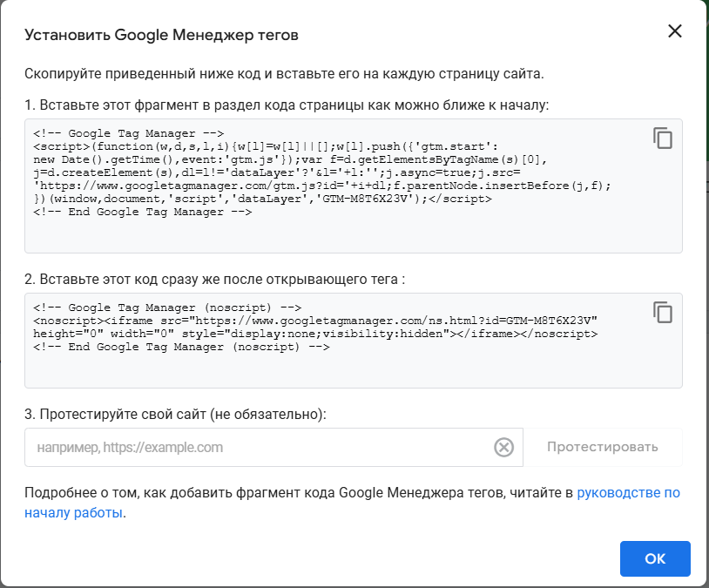Copy the head script snippet to clipboard

[x=663, y=138]
